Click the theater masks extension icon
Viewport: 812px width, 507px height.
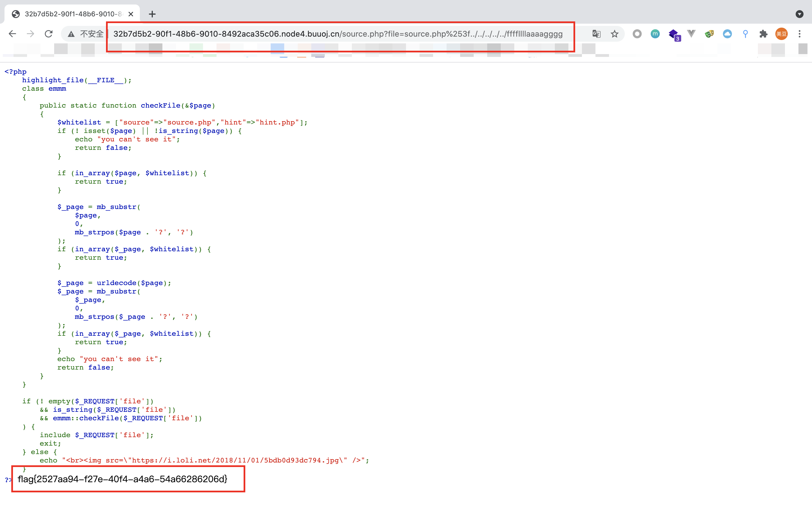[x=709, y=34]
